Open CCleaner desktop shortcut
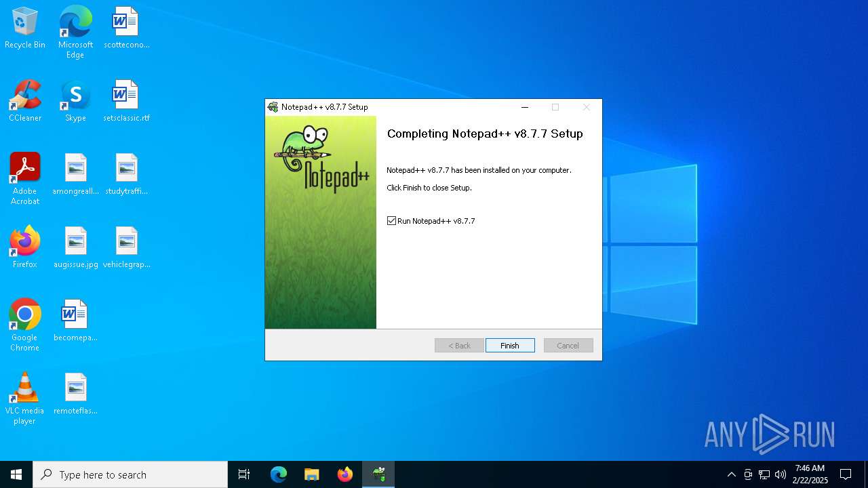This screenshot has height=488, width=868. (x=25, y=101)
